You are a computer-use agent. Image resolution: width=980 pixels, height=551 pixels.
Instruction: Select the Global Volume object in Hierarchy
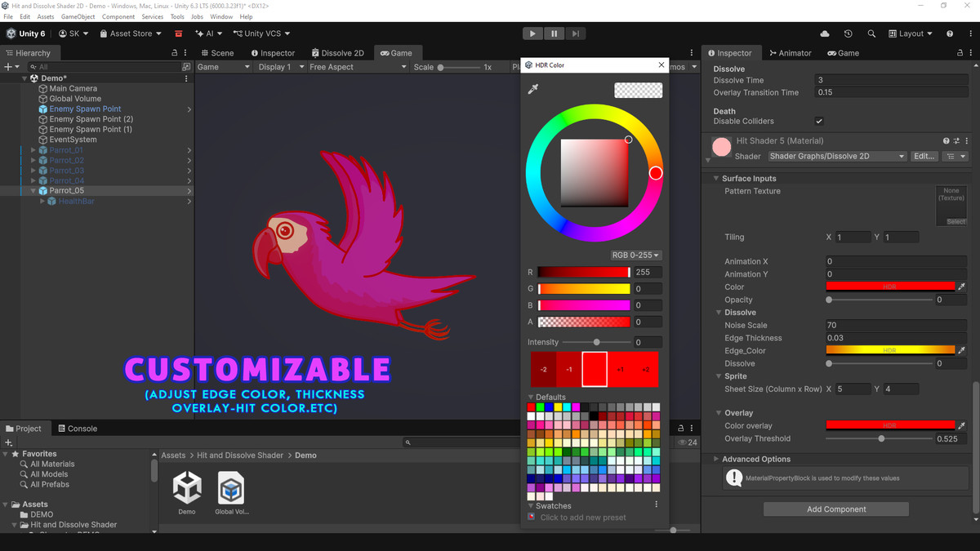75,99
